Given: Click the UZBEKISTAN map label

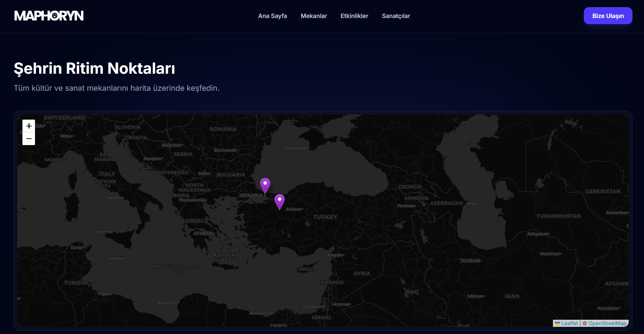Looking at the screenshot, I should click(603, 192).
